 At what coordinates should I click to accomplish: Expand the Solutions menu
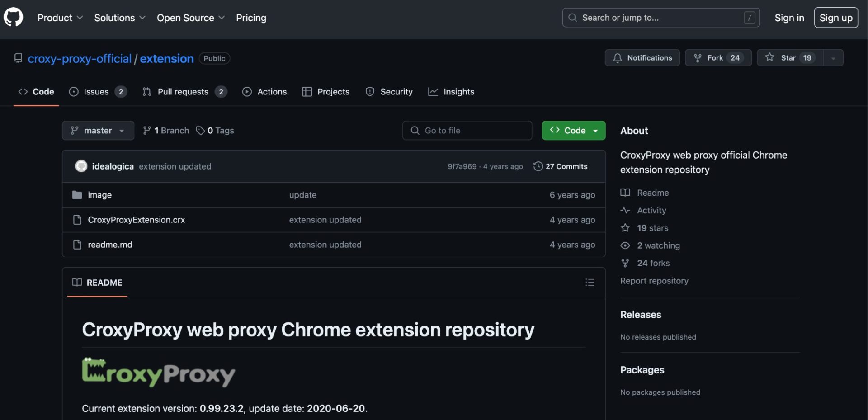[x=120, y=18]
